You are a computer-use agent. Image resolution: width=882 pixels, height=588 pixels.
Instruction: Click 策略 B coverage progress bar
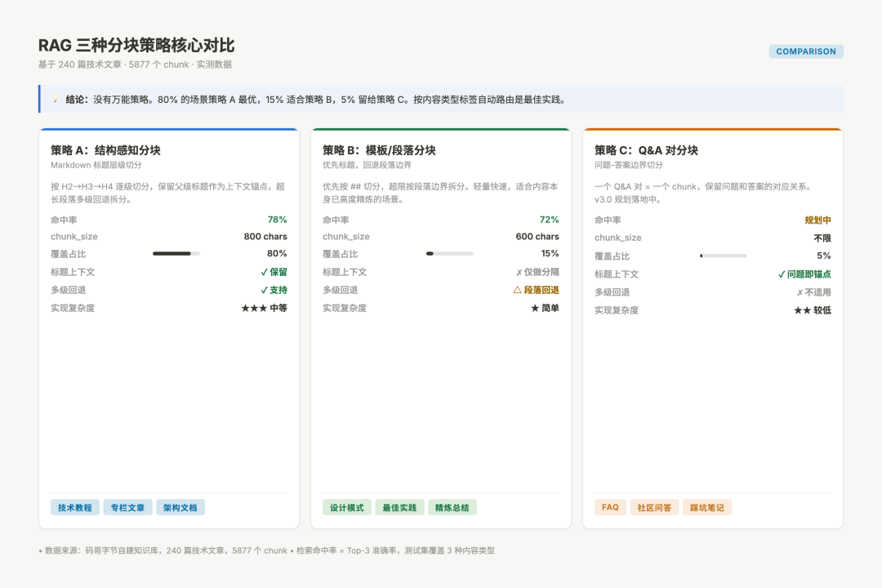click(449, 254)
